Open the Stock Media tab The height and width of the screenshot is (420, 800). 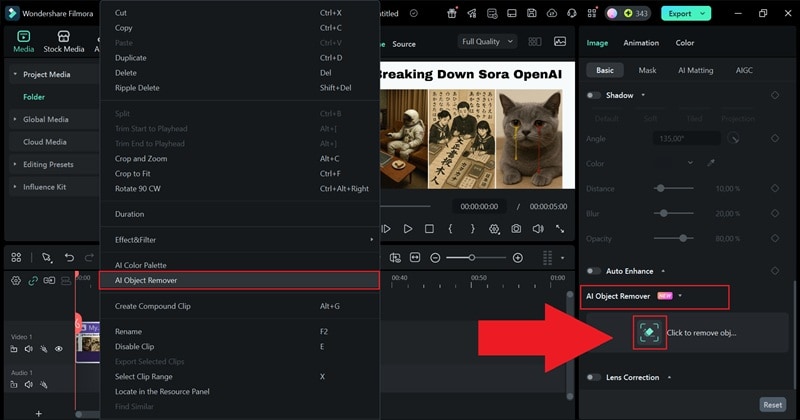point(64,41)
